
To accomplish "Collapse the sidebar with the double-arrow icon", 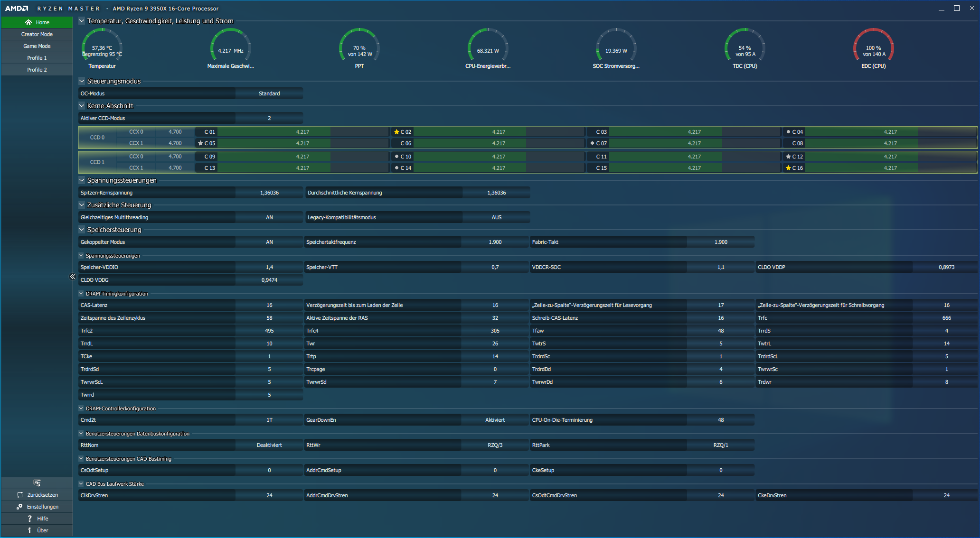I will coord(73,277).
